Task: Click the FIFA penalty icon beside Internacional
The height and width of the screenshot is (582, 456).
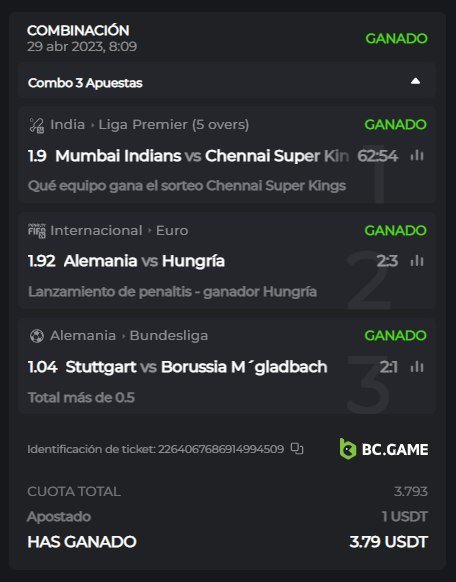Action: tap(37, 231)
